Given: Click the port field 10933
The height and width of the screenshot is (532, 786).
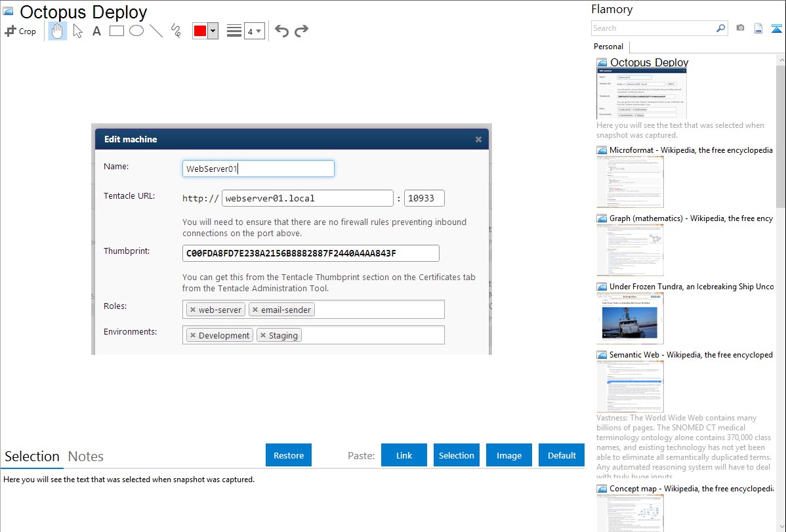Looking at the screenshot, I should coord(424,198).
